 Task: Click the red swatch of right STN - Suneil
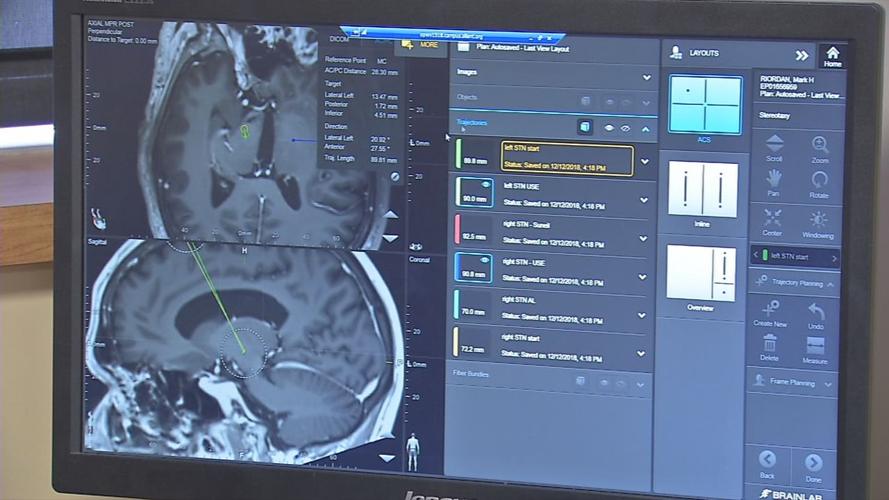coord(457,229)
